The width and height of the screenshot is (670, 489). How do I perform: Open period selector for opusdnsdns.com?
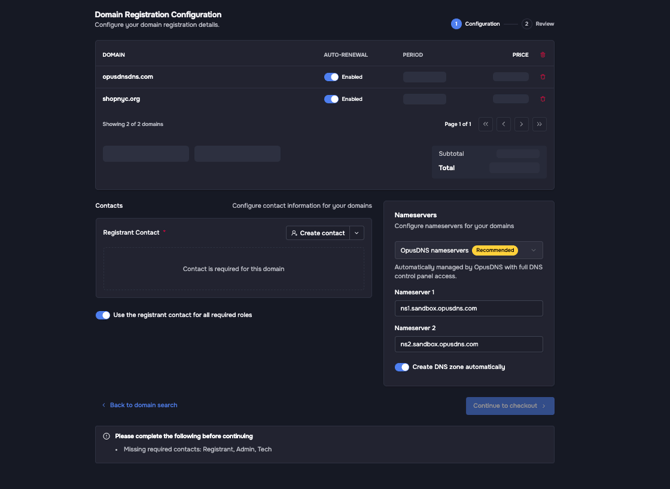click(x=424, y=77)
